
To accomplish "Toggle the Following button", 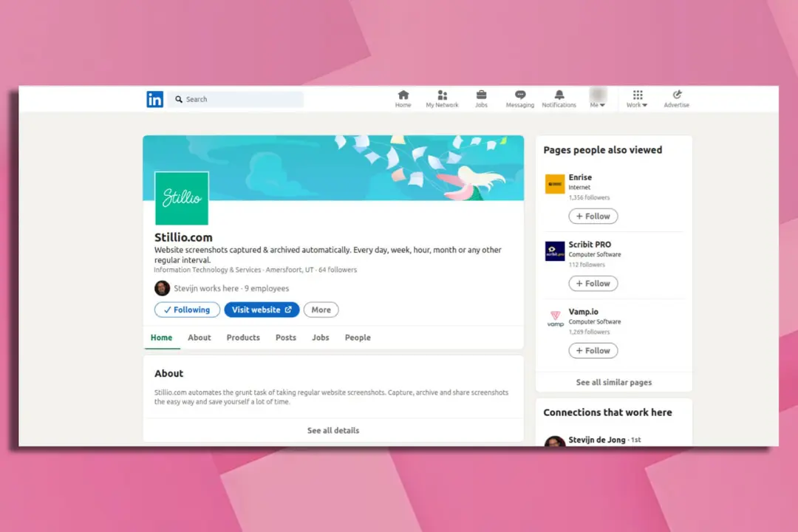I will (x=187, y=310).
